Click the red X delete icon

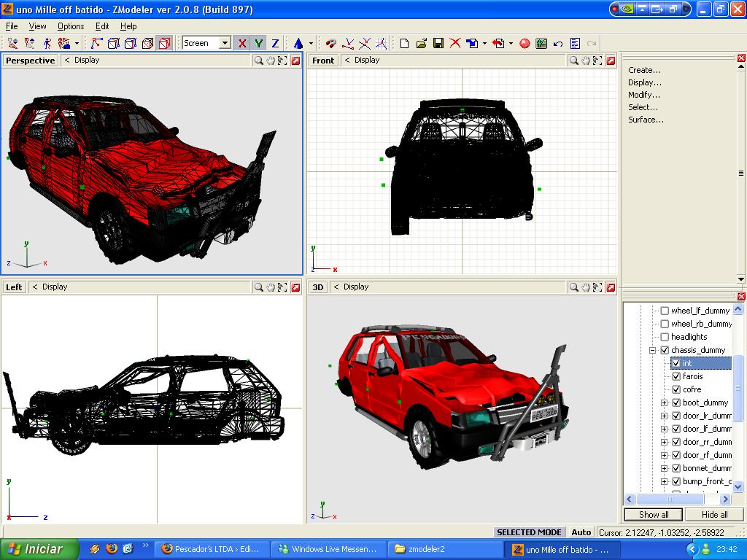click(455, 42)
